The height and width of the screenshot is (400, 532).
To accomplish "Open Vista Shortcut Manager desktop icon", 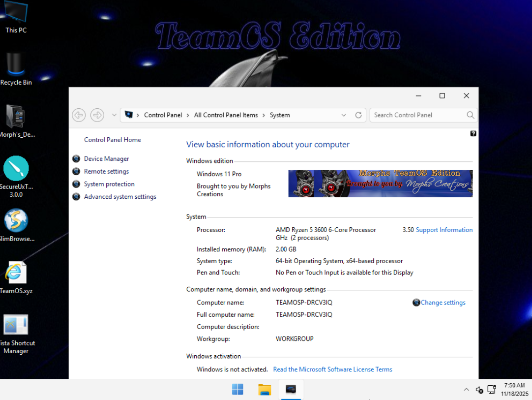I will (16, 325).
